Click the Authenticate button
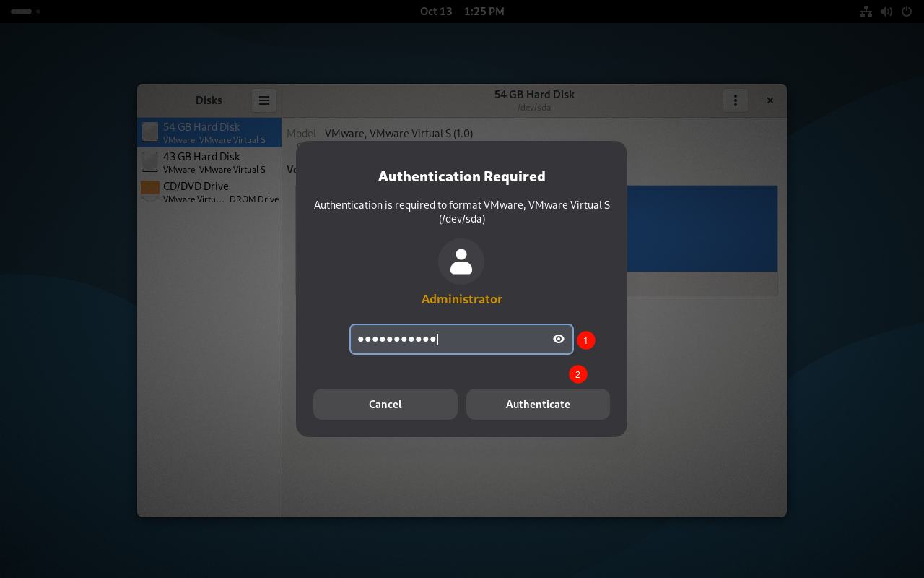Image resolution: width=924 pixels, height=578 pixels. tap(538, 404)
